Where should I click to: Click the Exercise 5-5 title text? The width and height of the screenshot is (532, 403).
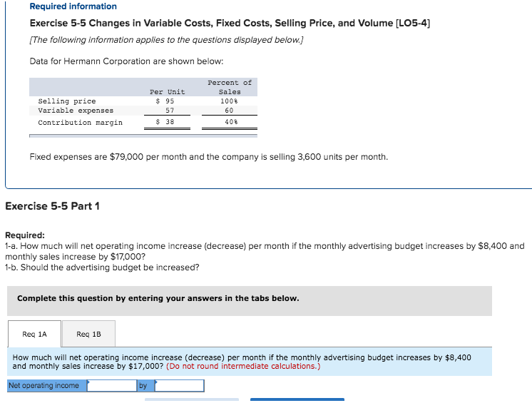(230, 23)
